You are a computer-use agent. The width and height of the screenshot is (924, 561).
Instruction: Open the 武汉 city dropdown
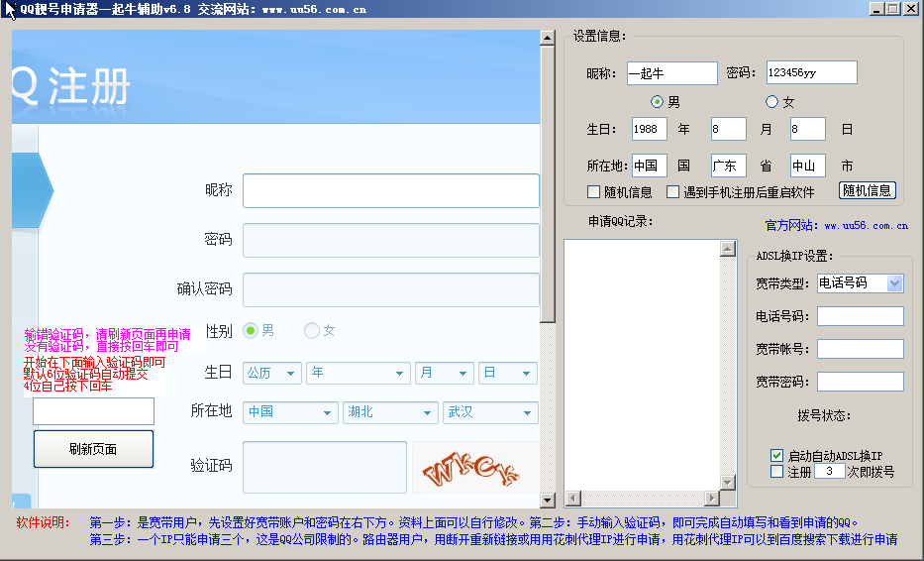[490, 413]
